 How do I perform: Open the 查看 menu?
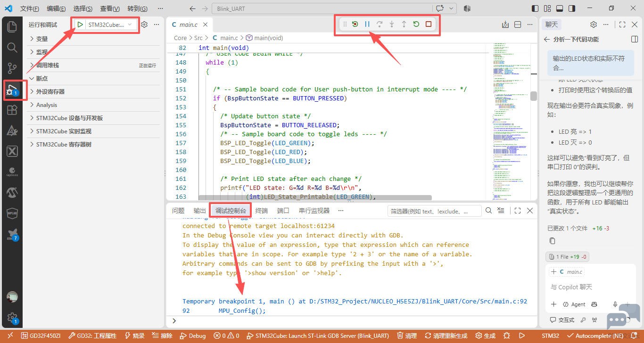pos(110,8)
